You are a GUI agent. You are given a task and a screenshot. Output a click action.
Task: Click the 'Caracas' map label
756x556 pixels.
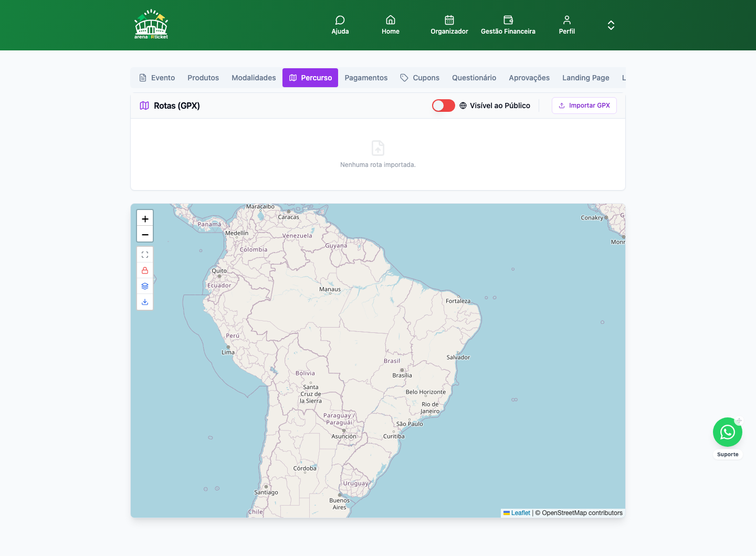click(x=289, y=217)
